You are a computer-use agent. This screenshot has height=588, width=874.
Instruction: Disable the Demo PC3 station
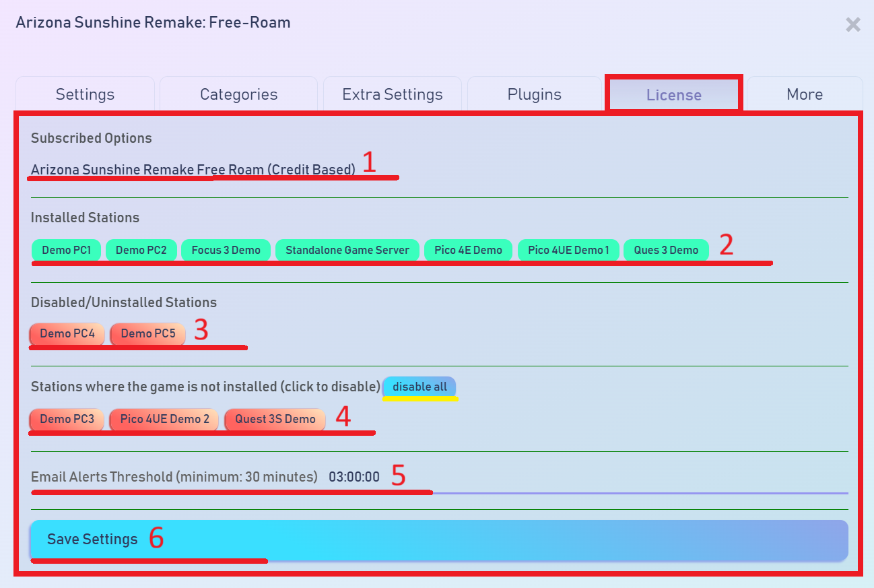67,419
